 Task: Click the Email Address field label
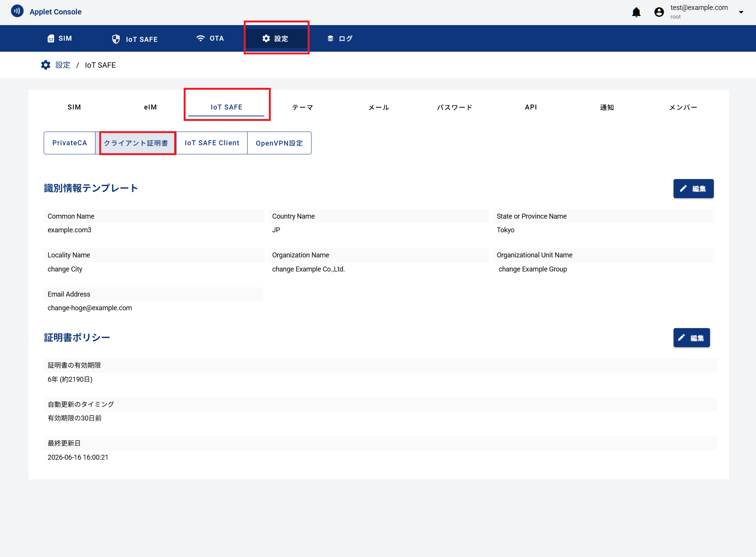tap(69, 294)
